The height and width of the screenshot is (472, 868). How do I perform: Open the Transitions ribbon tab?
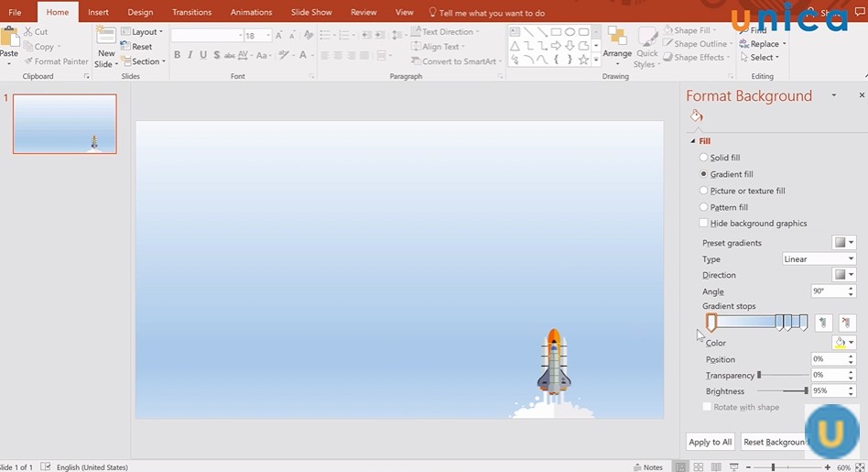(x=191, y=13)
